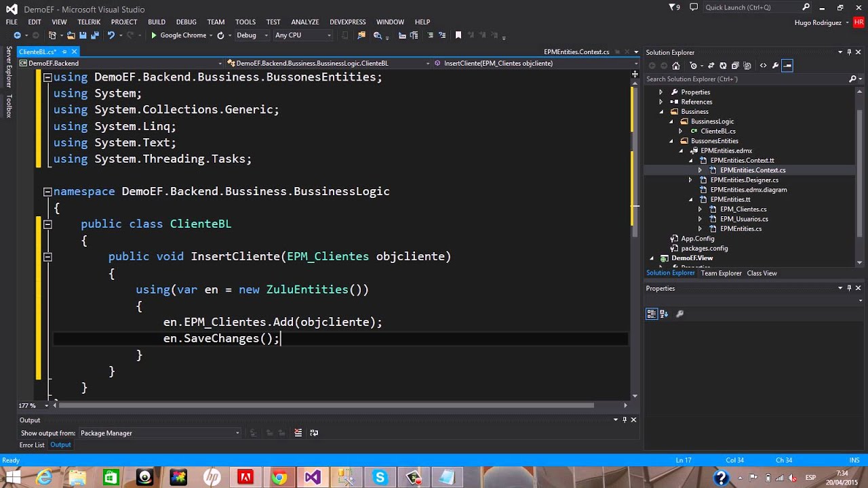Expand the EPM_Clientes.cs tree node
This screenshot has height=488, width=868.
pyautogui.click(x=700, y=209)
